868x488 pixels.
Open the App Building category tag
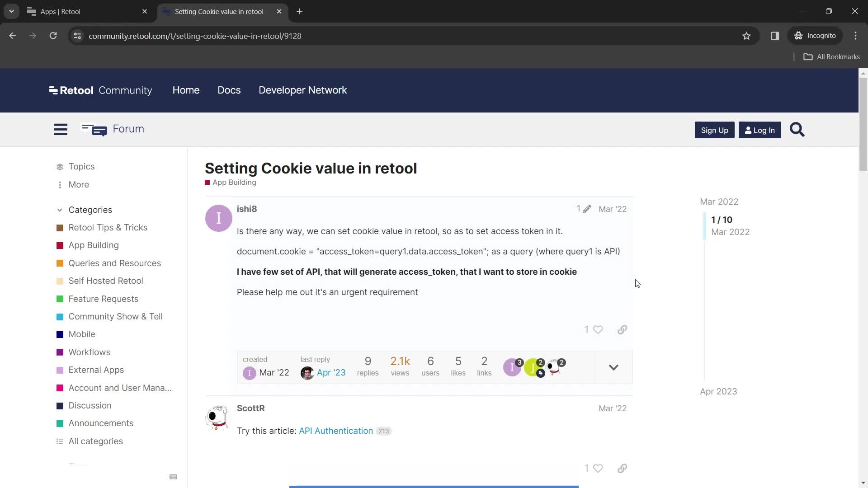(x=231, y=183)
